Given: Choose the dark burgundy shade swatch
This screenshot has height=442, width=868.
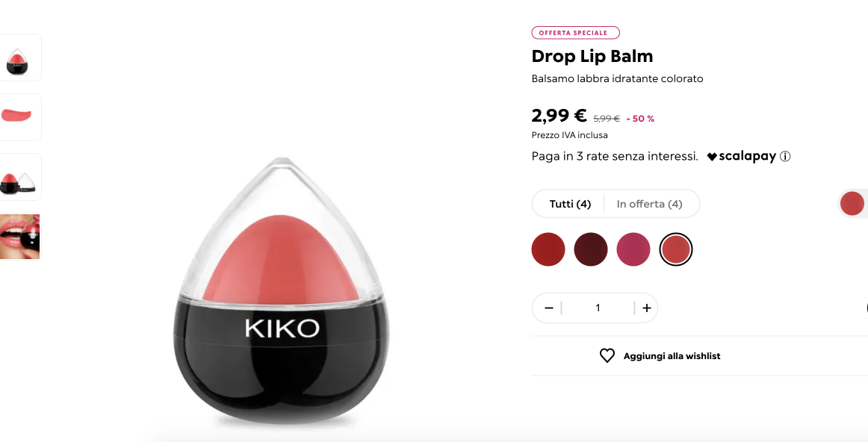Looking at the screenshot, I should point(591,249).
